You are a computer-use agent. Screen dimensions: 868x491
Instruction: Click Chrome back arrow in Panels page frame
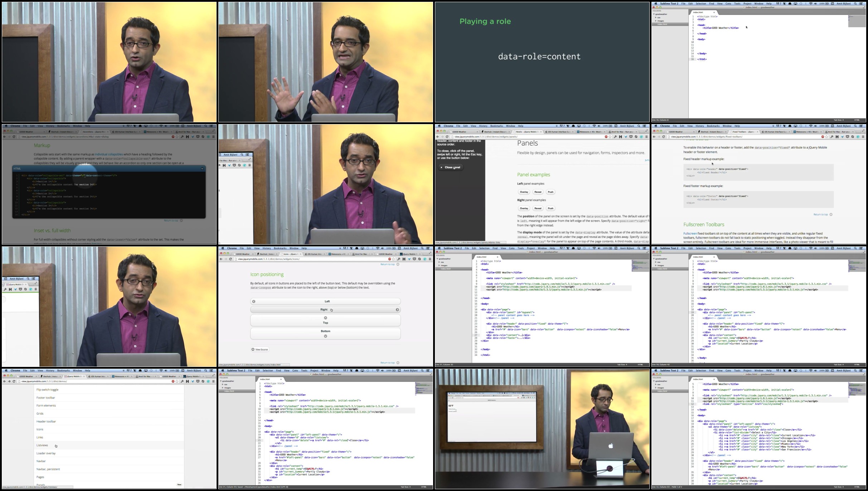[x=437, y=137]
